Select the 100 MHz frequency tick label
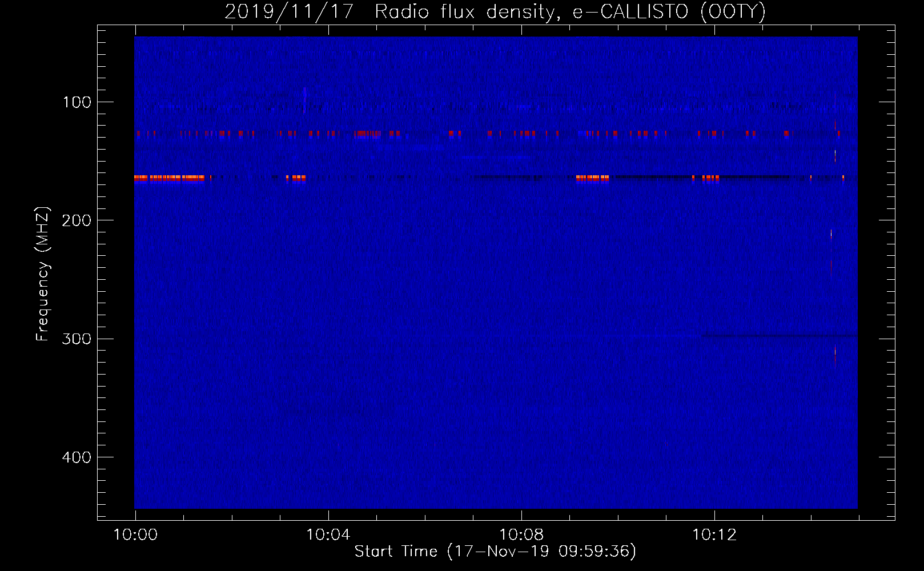The height and width of the screenshot is (571, 924). (x=77, y=102)
